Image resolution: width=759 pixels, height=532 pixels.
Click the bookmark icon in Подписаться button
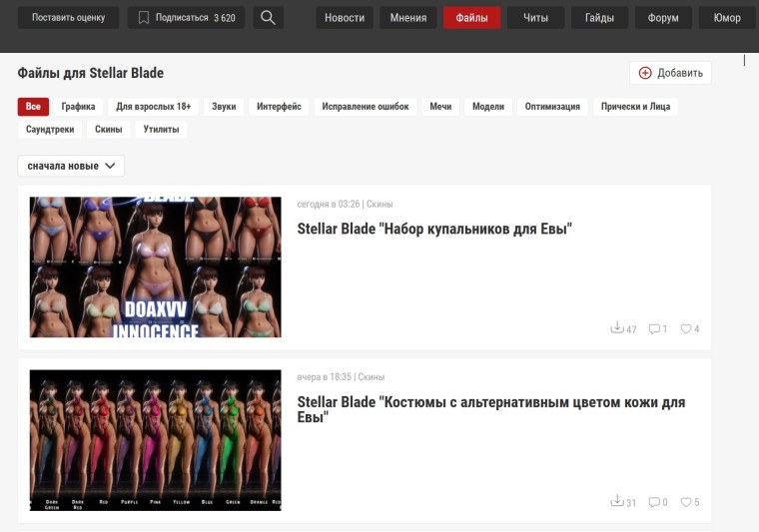coord(144,18)
